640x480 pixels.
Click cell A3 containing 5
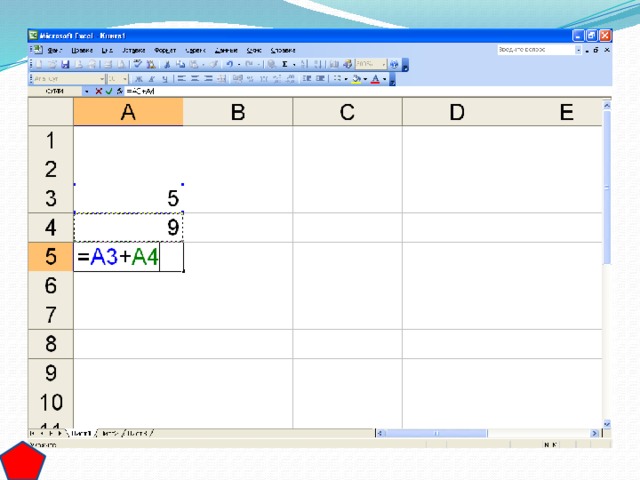(x=128, y=198)
